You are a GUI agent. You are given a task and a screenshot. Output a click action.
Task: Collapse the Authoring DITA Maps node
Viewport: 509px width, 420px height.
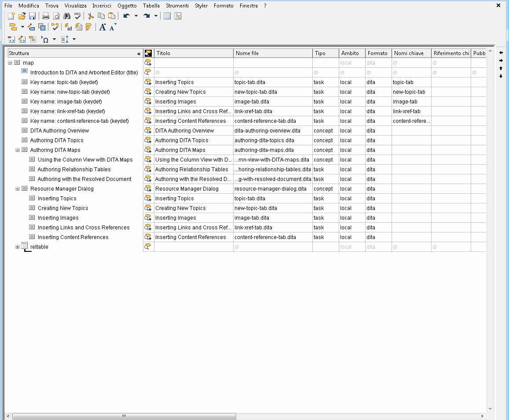point(18,150)
